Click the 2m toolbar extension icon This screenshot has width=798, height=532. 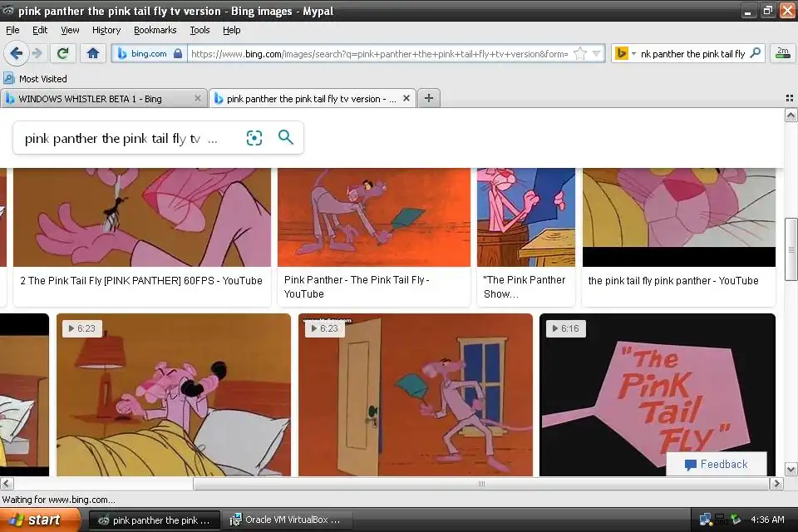pyautogui.click(x=783, y=53)
